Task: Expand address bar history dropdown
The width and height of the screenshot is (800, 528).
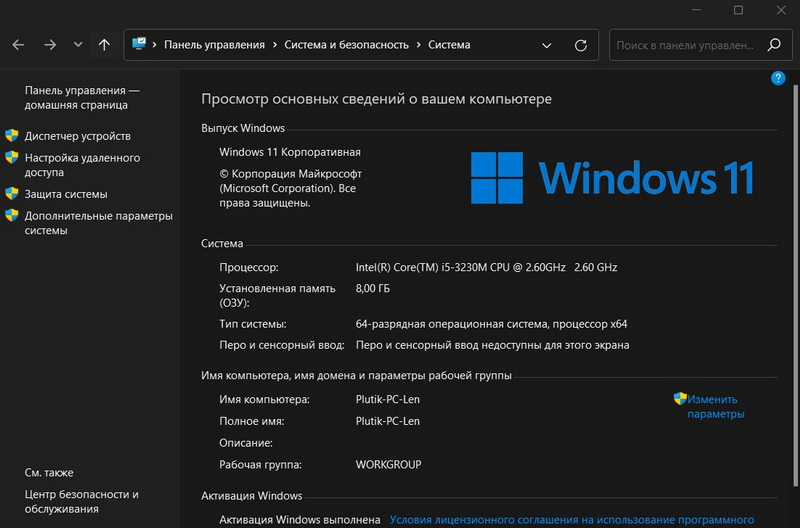Action: coord(546,45)
